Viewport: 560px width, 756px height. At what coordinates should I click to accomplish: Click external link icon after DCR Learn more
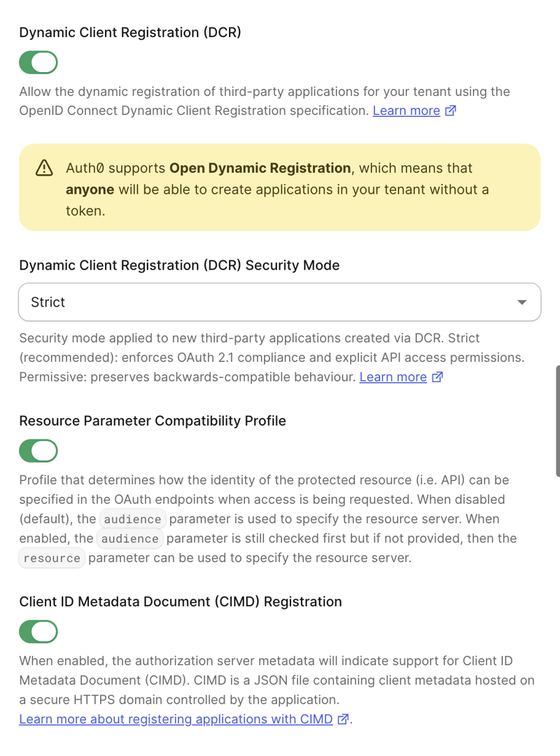click(x=450, y=111)
